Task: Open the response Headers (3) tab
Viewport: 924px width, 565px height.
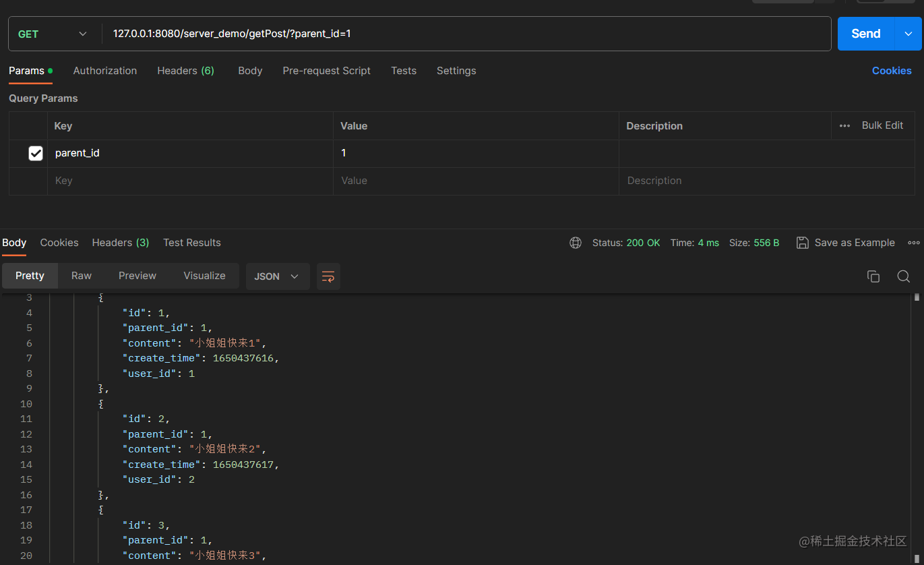Action: tap(121, 243)
